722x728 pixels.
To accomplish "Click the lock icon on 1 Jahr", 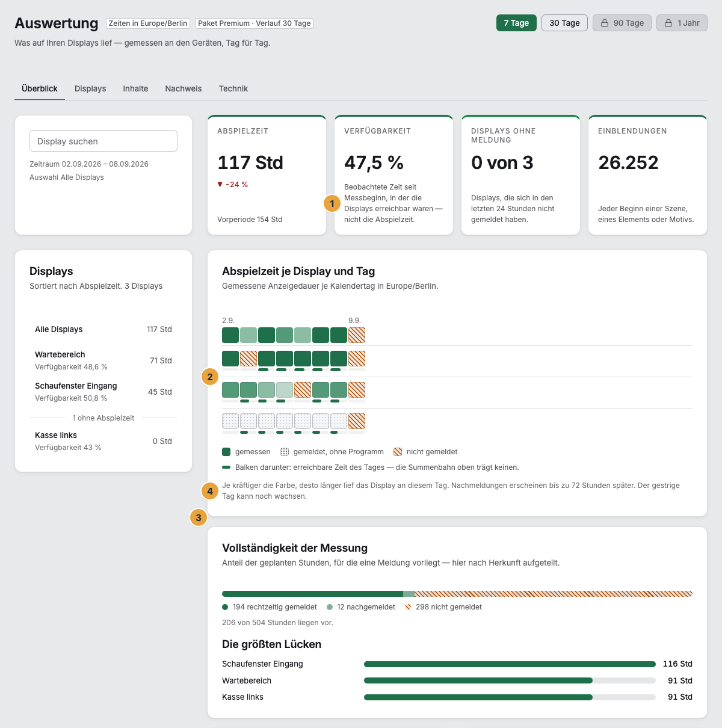I will point(668,23).
